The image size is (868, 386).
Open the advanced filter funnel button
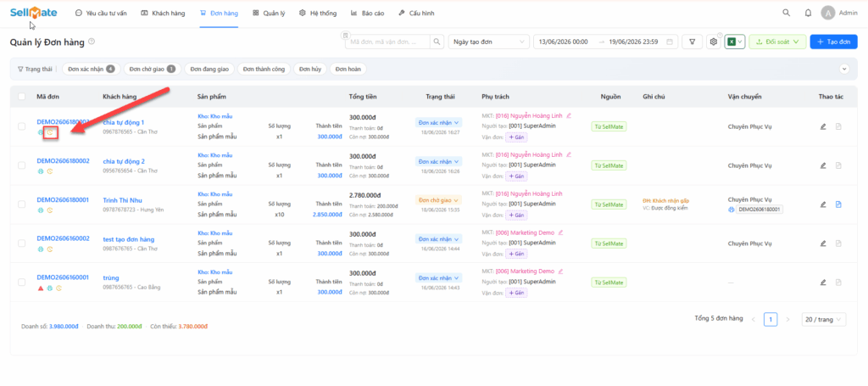692,42
